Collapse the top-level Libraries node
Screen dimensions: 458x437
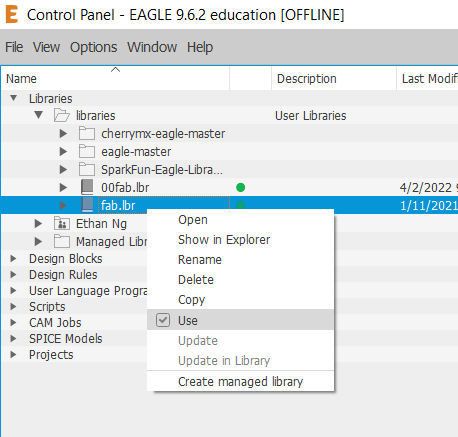(x=14, y=98)
